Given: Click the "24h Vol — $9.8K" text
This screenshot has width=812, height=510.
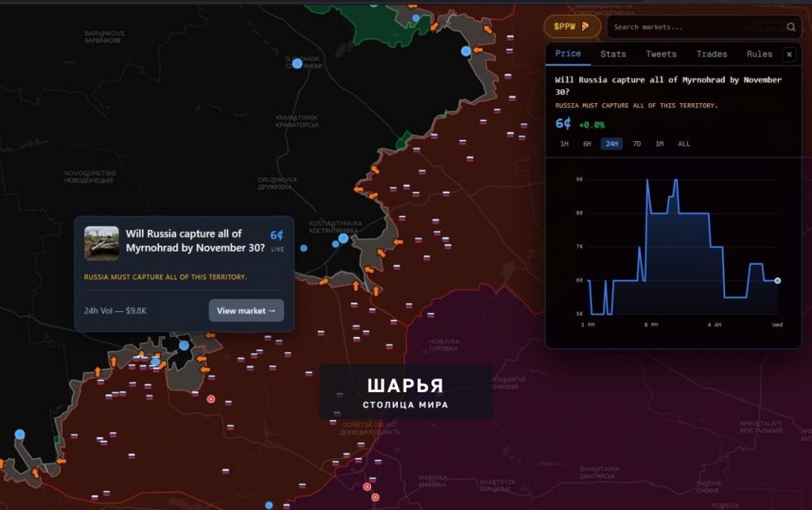Looking at the screenshot, I should click(115, 311).
